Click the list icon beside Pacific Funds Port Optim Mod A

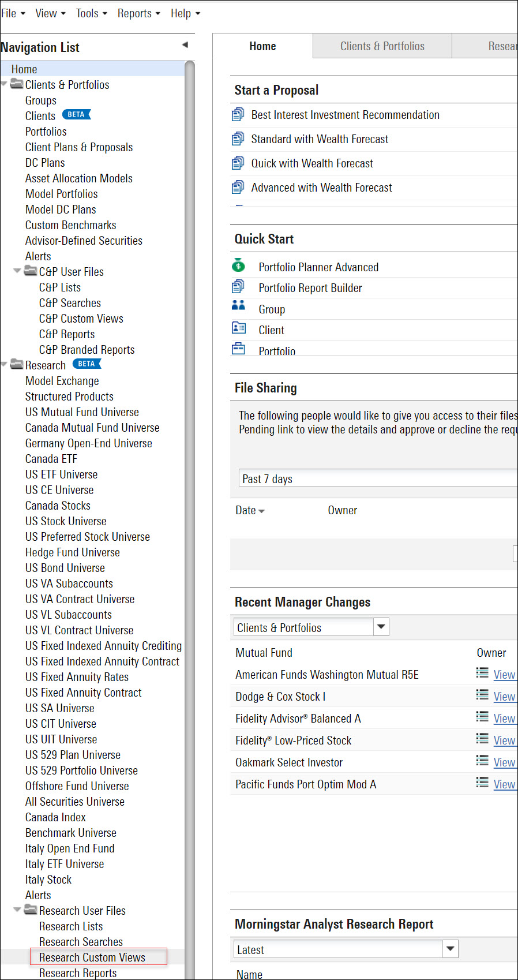pyautogui.click(x=482, y=782)
